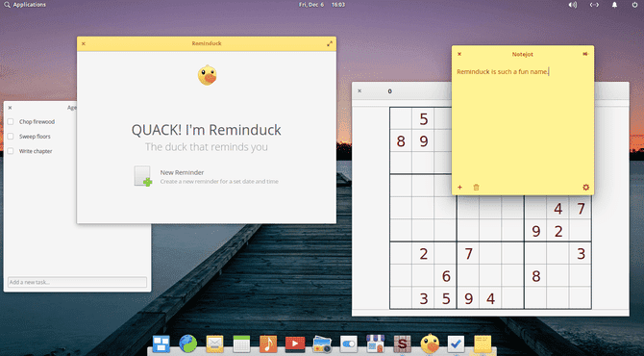Maximize Reminduck with the expand arrows icon
Image resolution: width=644 pixels, height=356 pixels.
[330, 43]
